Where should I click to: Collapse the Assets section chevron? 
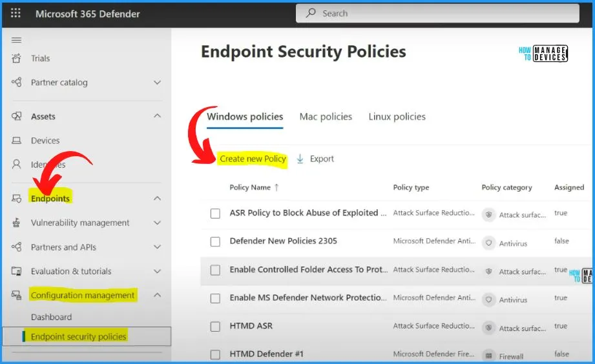[x=157, y=116]
